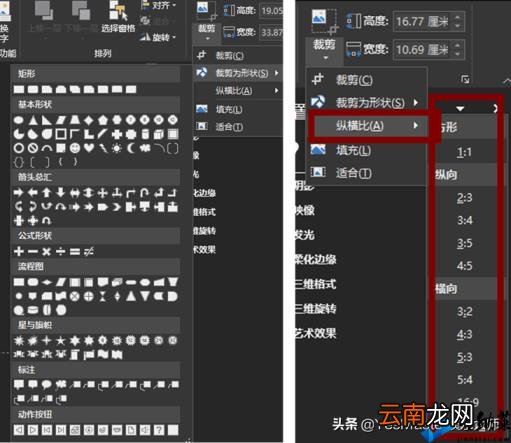Select the 4:5 portrait ratio
The width and height of the screenshot is (511, 443).
[464, 266]
